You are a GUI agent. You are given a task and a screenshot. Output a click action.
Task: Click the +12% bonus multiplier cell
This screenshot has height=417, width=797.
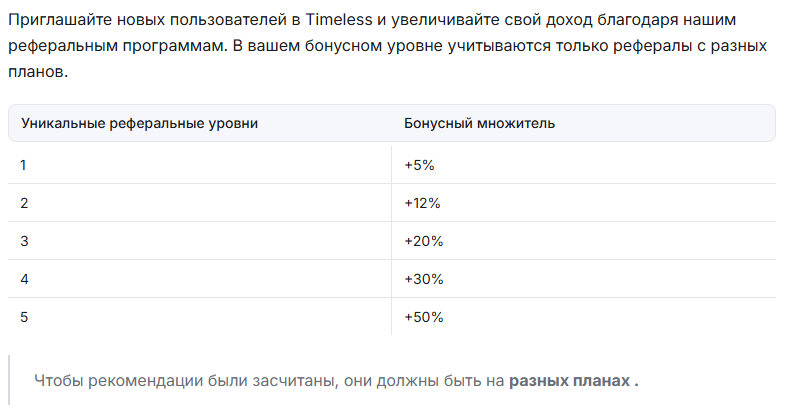pyautogui.click(x=584, y=203)
